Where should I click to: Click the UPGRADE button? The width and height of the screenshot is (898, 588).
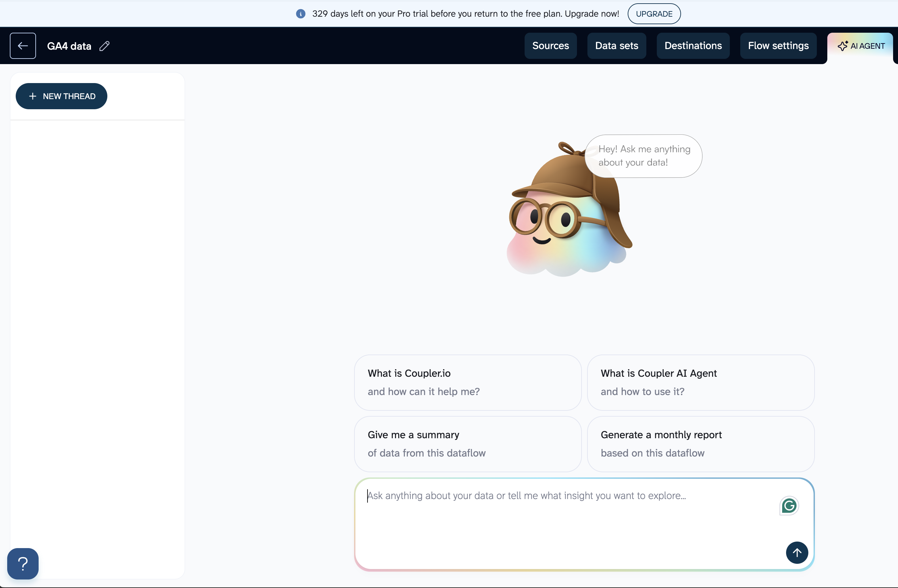tap(654, 14)
